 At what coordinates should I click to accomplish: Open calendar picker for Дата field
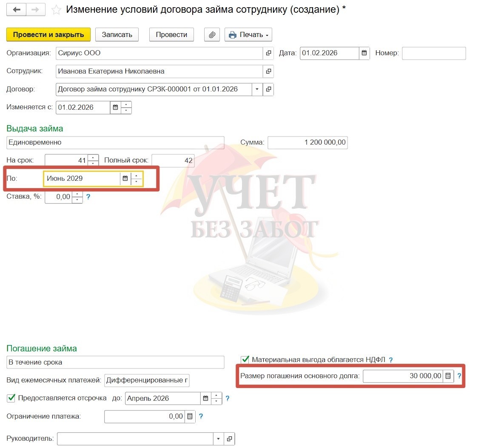click(364, 53)
